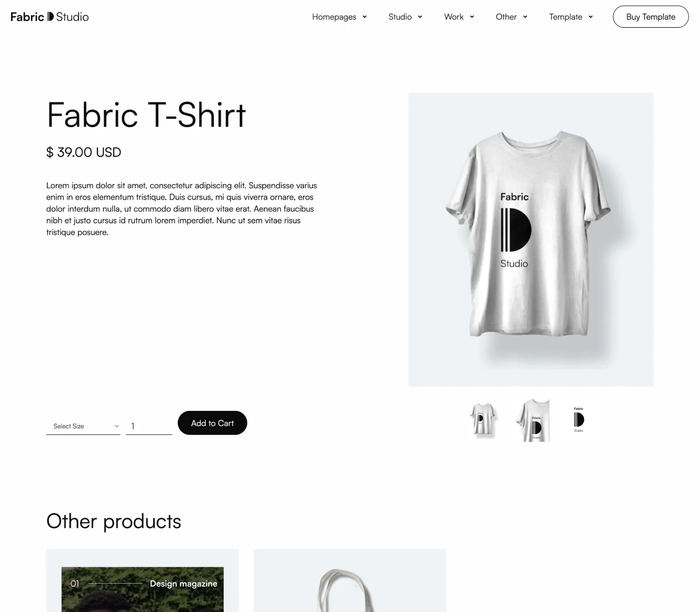Add the T-shirt to cart
This screenshot has height=612, width=700.
tap(212, 423)
